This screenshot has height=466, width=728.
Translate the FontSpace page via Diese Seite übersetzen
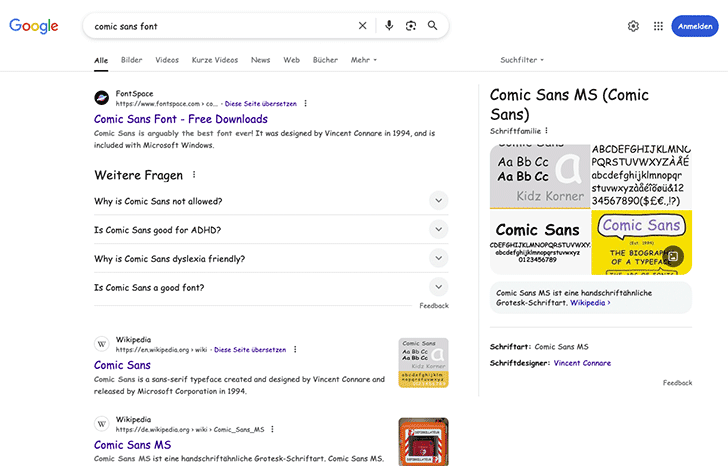260,104
